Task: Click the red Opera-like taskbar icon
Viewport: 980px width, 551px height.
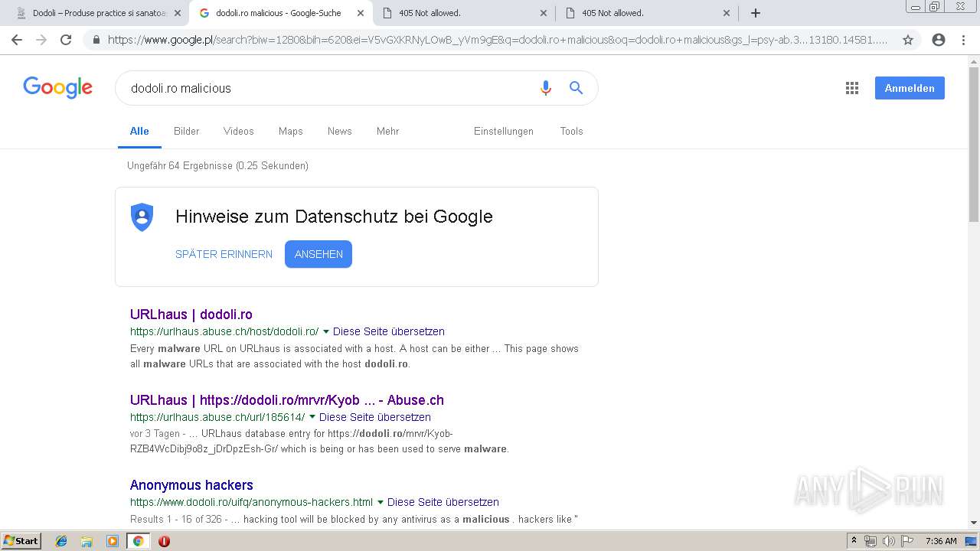Action: 164,541
